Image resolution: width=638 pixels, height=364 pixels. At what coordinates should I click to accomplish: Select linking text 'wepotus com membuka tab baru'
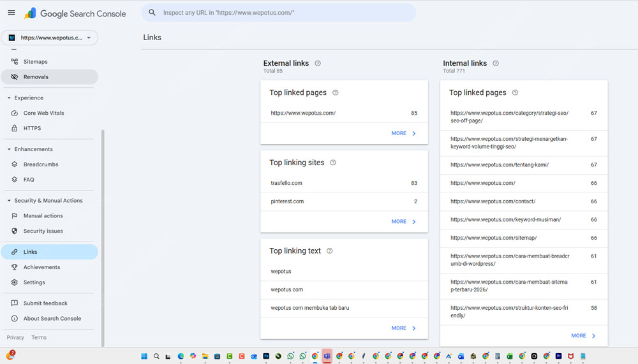pyautogui.click(x=345, y=308)
